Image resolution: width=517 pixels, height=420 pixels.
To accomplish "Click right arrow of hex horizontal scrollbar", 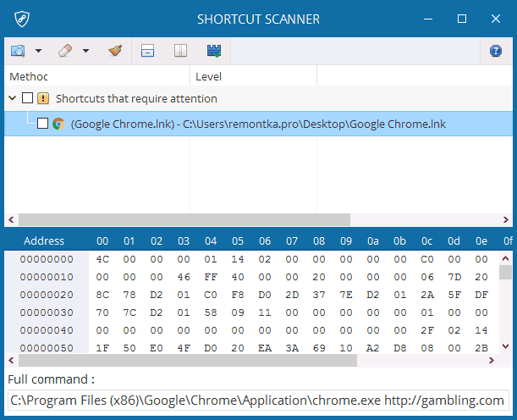I will click(x=492, y=360).
